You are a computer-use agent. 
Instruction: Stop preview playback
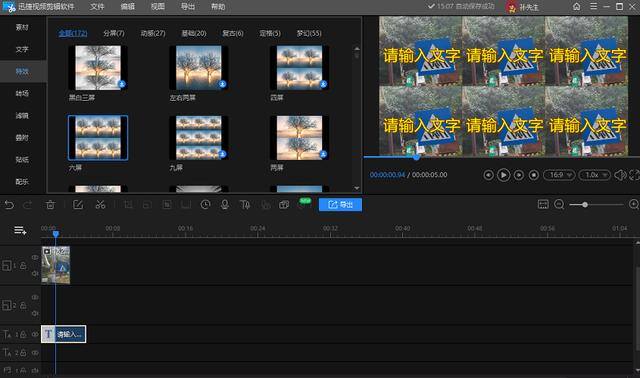click(x=533, y=175)
